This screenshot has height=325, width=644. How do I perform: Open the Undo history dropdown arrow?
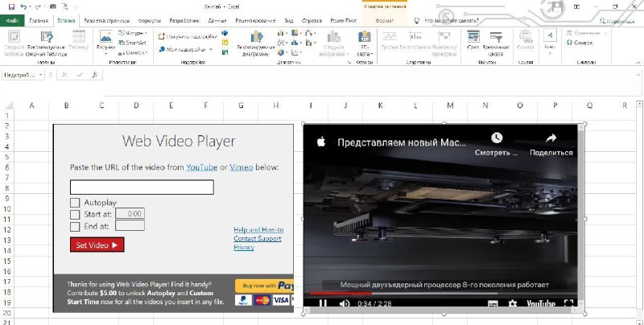[31, 7]
